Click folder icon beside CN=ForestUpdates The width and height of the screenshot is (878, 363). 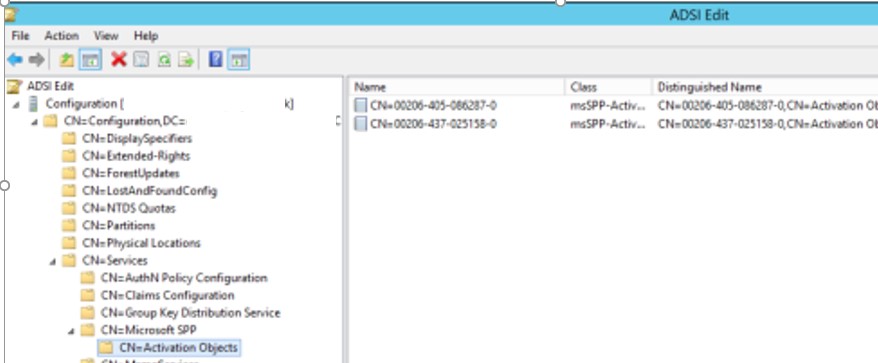(69, 173)
